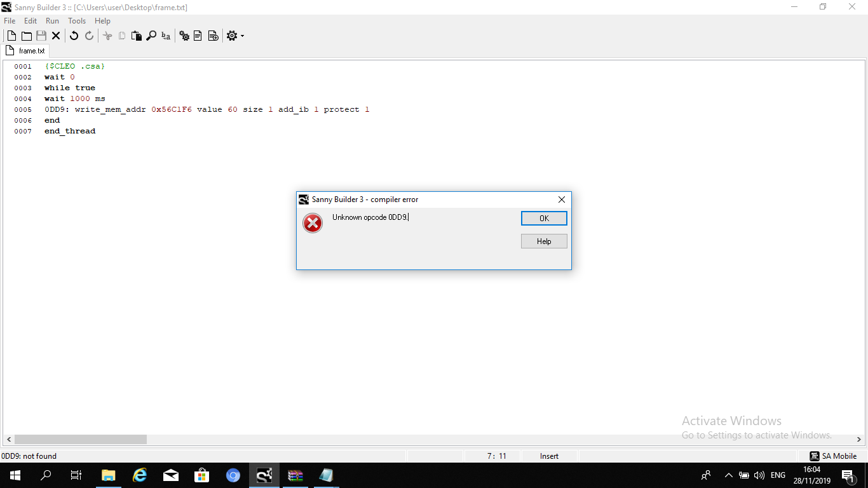Click the Sanny Builder taskbar icon
Screen dimensions: 868x488
pos(264,475)
